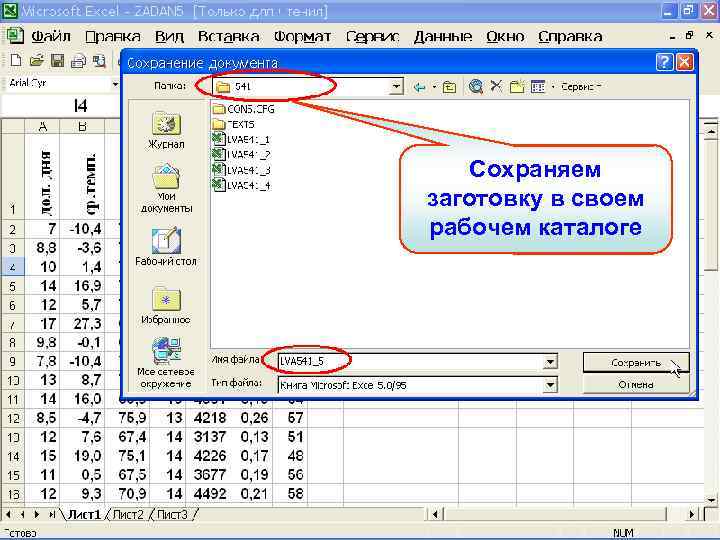Open the Arial Cyr font dropdown
720x540 pixels.
tap(115, 84)
